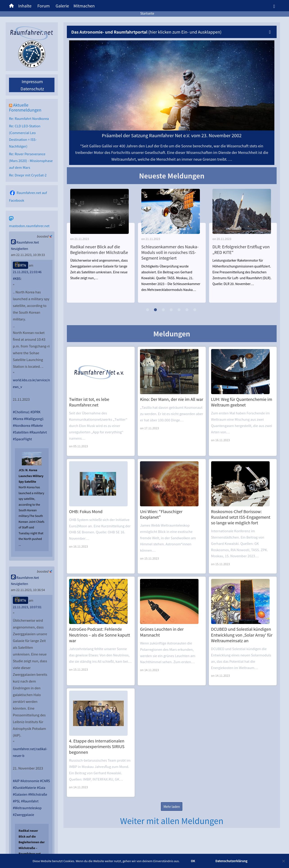Open Milky Way satellite galaxies thumbnail
289x868 pixels.
[99, 211]
